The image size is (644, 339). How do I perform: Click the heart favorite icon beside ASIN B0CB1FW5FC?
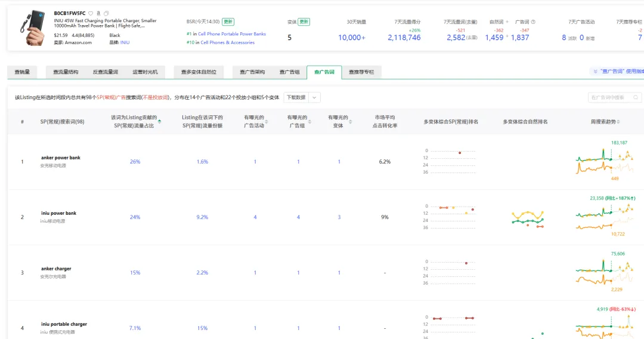[91, 14]
